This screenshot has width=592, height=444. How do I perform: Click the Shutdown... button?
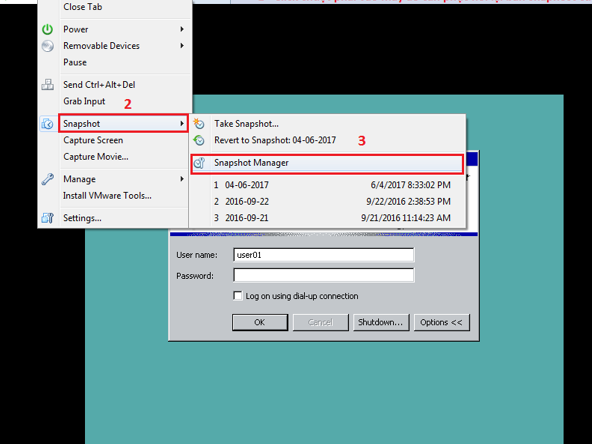(x=381, y=322)
